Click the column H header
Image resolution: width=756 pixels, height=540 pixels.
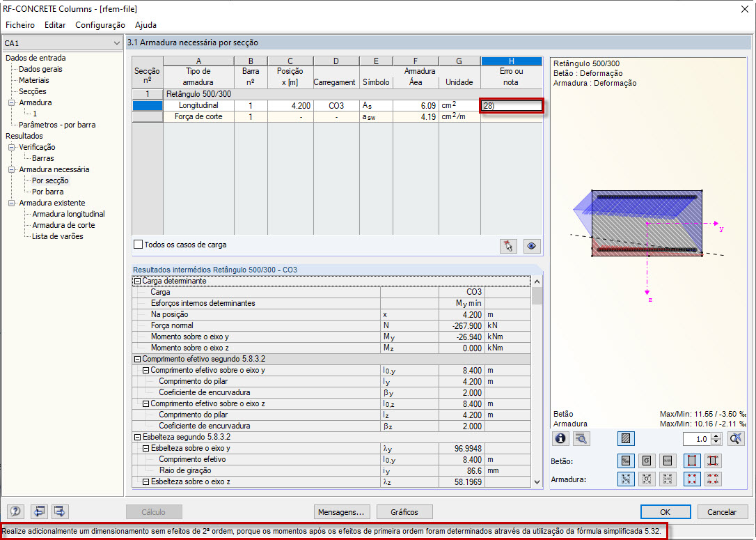pos(512,61)
